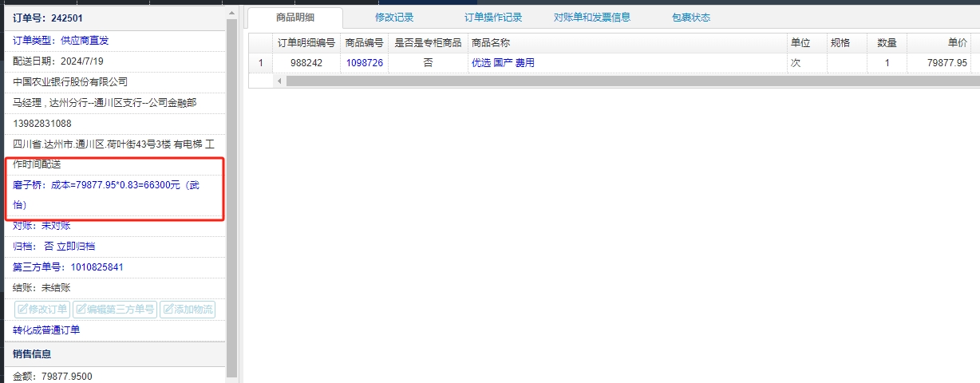Click the 磨子桥 cost note text

point(107,195)
